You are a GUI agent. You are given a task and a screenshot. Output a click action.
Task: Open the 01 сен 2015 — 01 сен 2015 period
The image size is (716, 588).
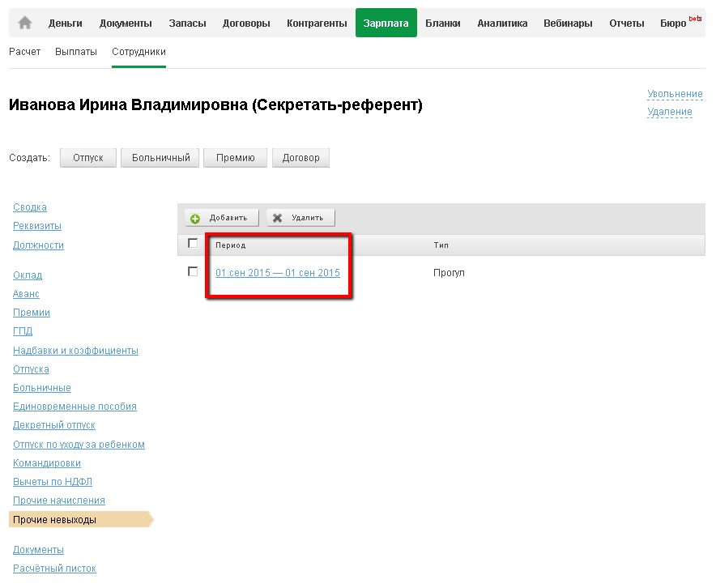click(x=278, y=273)
